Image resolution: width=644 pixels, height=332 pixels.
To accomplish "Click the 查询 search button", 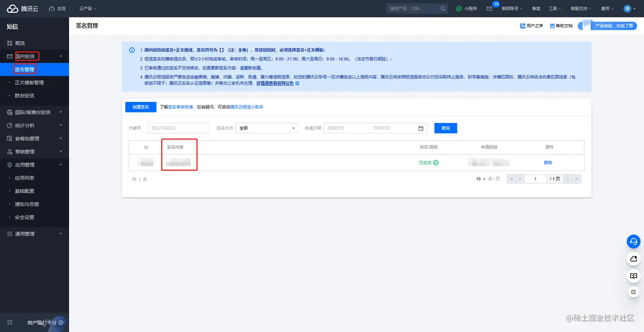I will tap(446, 128).
